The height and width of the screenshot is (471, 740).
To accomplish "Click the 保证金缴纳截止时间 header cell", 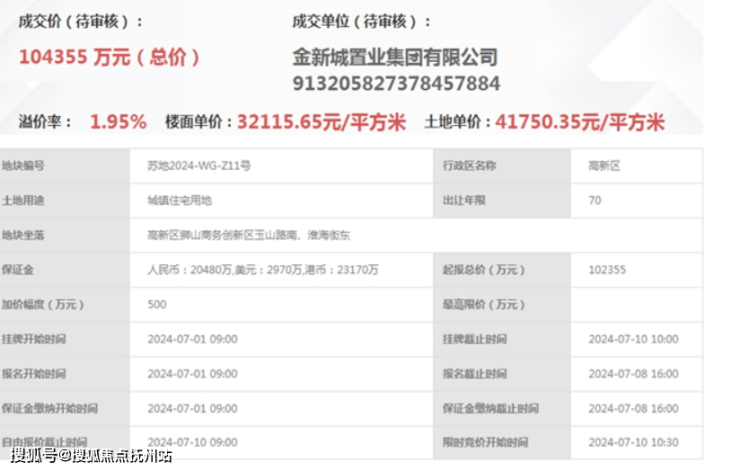I will point(502,408).
